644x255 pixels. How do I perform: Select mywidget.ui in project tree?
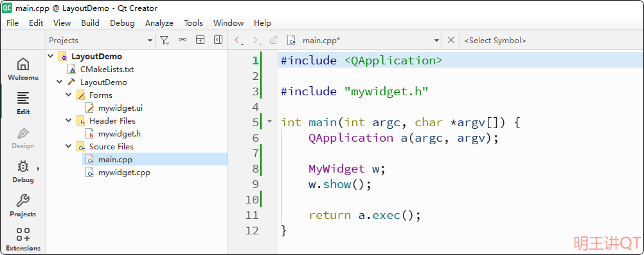[x=120, y=108]
